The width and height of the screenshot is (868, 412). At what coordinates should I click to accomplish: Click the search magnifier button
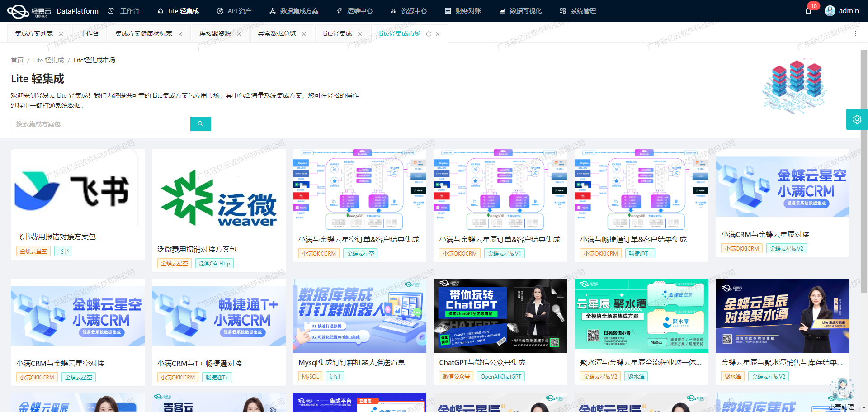(200, 123)
